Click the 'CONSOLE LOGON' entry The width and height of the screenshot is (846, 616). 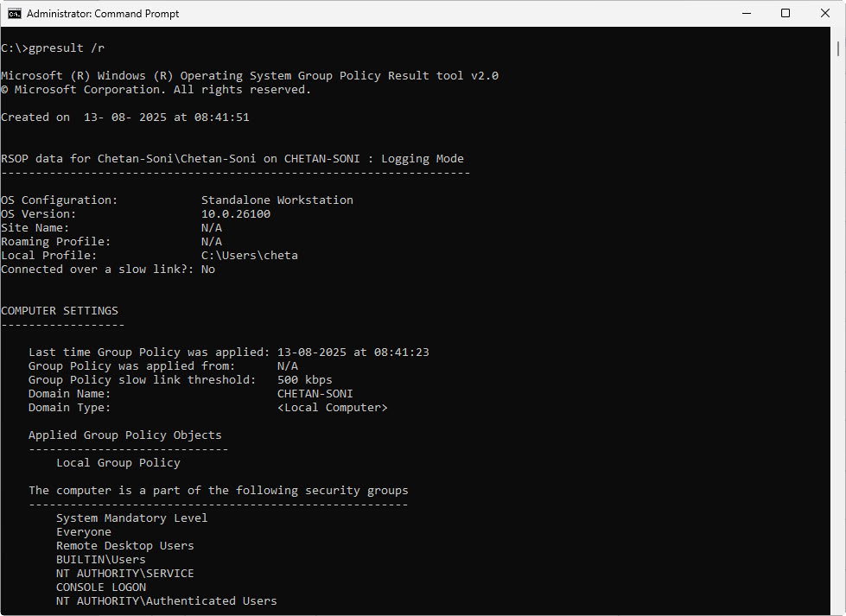(x=101, y=587)
